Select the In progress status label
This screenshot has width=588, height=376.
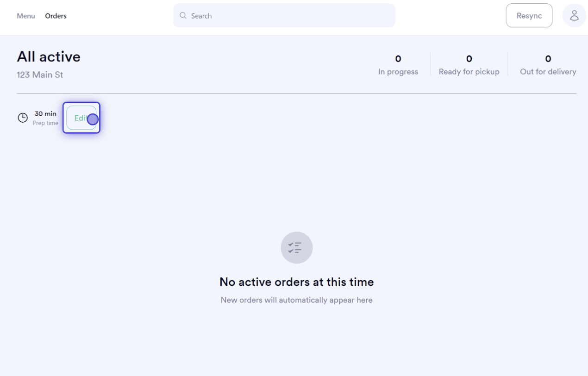click(398, 72)
